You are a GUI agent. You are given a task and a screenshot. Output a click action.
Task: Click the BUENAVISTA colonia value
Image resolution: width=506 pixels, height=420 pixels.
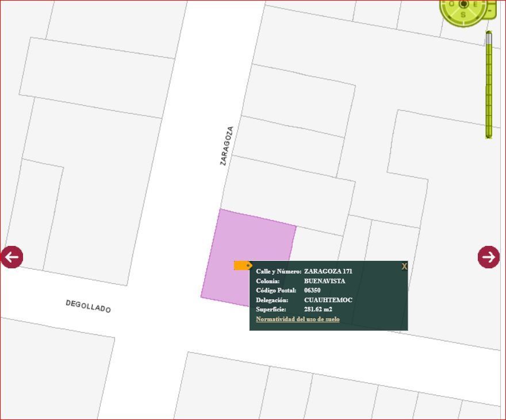tap(325, 281)
